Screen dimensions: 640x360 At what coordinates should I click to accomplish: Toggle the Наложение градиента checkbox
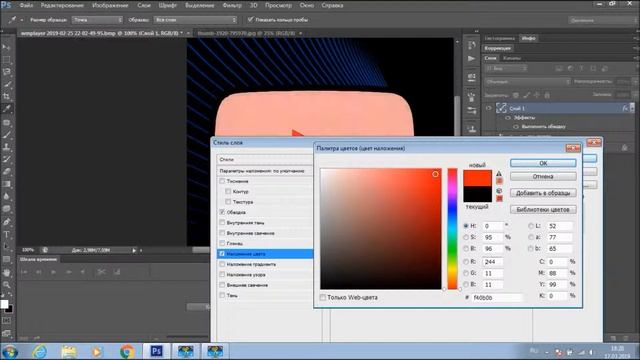[x=222, y=264]
